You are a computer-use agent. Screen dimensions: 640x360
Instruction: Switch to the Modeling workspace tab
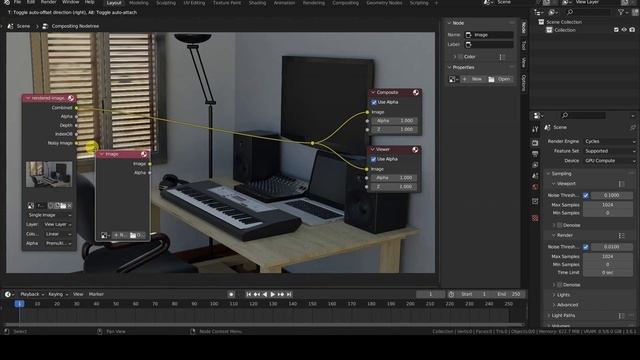point(139,3)
